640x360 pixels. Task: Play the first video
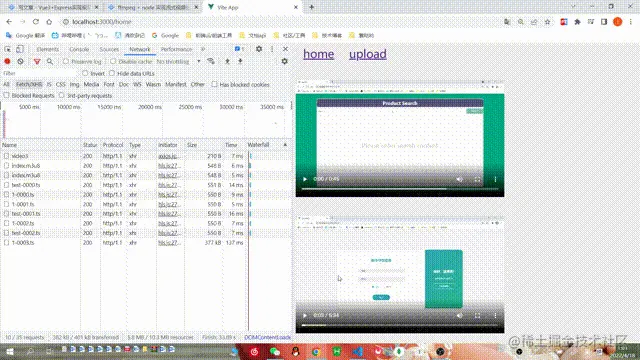(x=305, y=179)
